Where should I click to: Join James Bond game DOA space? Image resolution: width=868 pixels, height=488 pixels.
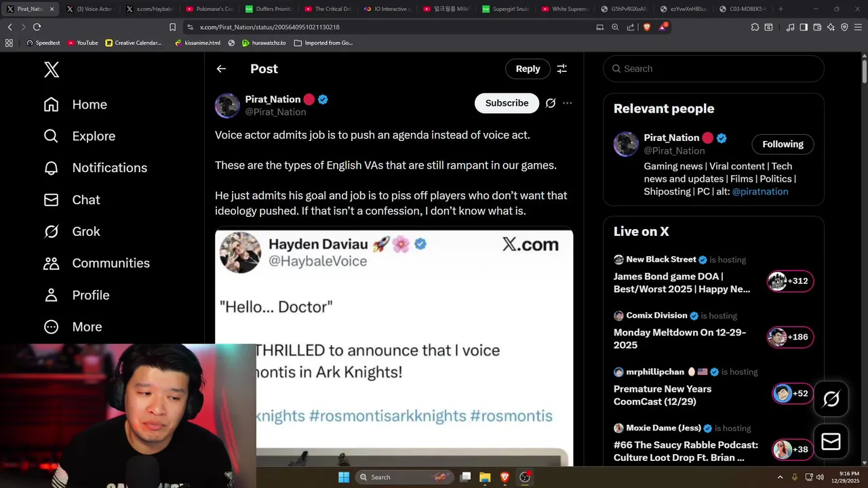[x=682, y=283]
